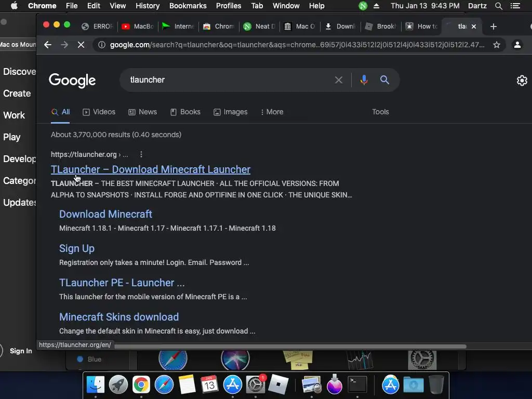Open Launchpad rocket icon in the Dock
The height and width of the screenshot is (399, 532).
click(x=118, y=385)
